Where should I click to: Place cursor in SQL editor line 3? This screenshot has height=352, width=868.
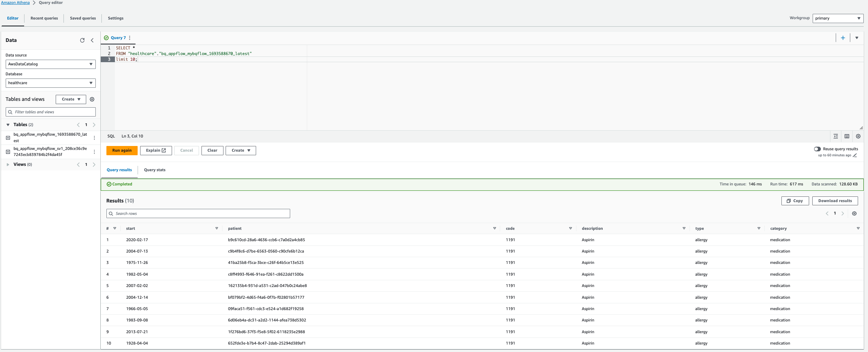[489, 59]
